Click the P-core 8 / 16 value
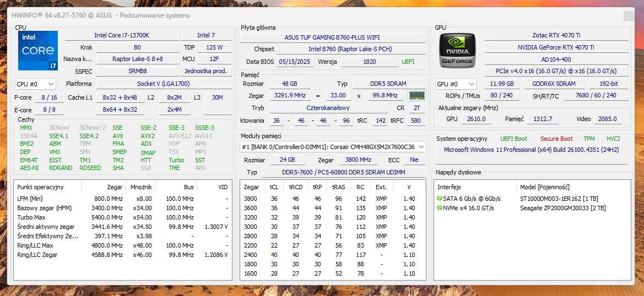 [49, 97]
